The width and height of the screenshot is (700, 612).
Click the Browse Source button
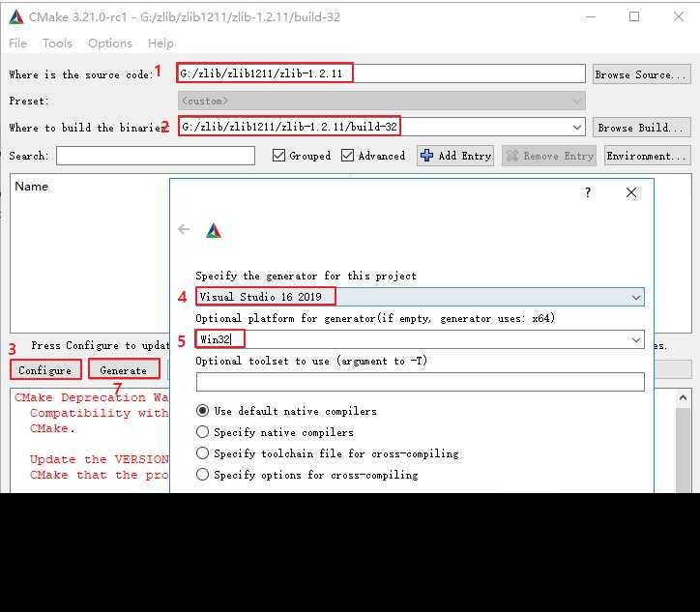(642, 74)
